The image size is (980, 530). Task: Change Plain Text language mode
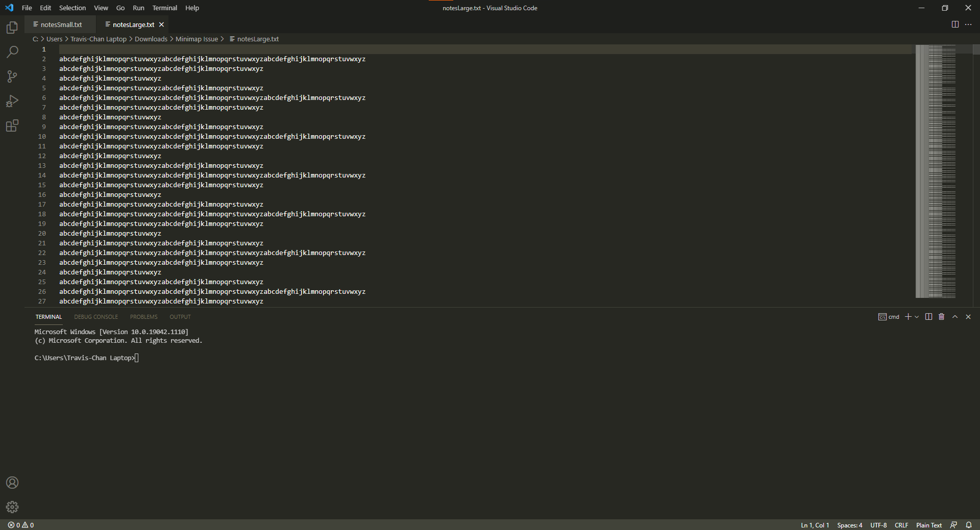928,525
